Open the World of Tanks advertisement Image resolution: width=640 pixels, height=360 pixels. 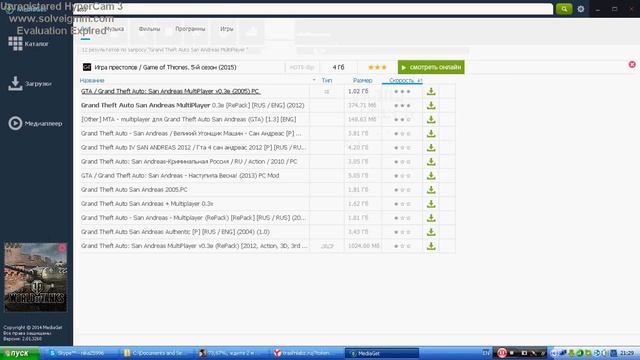click(x=36, y=278)
